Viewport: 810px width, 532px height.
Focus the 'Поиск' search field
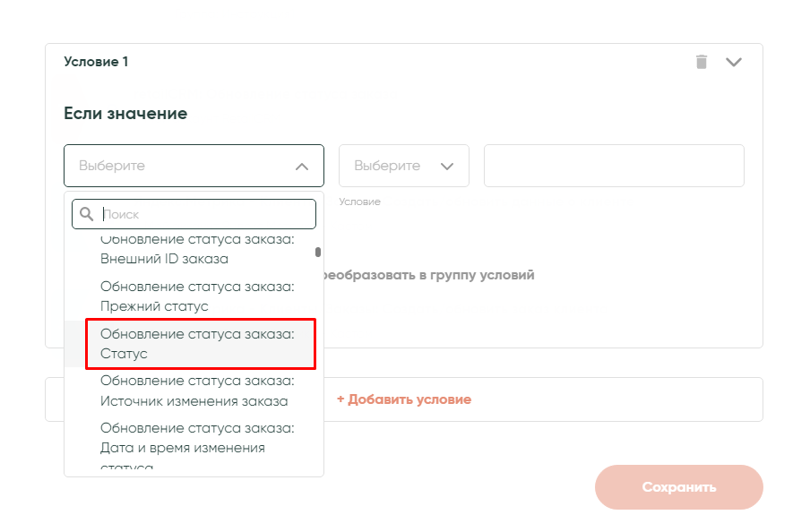coord(204,214)
